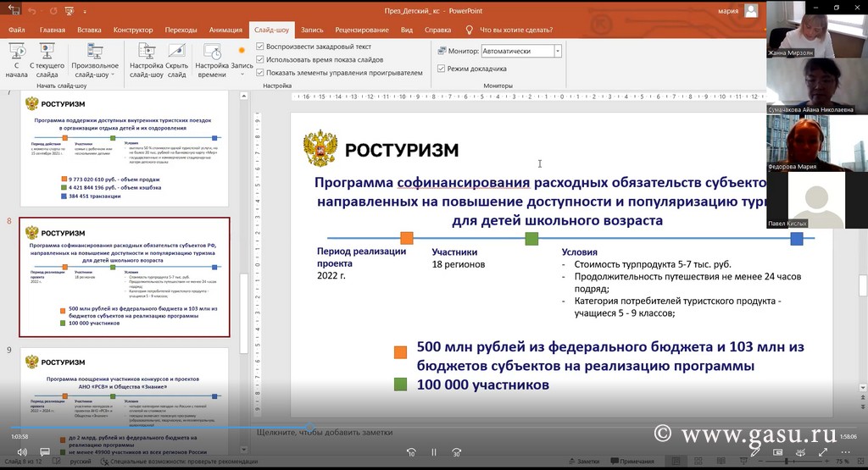Viewport: 868px width, 470px height.
Task: Expand the Монитор dropdown list
Action: pyautogui.click(x=557, y=52)
